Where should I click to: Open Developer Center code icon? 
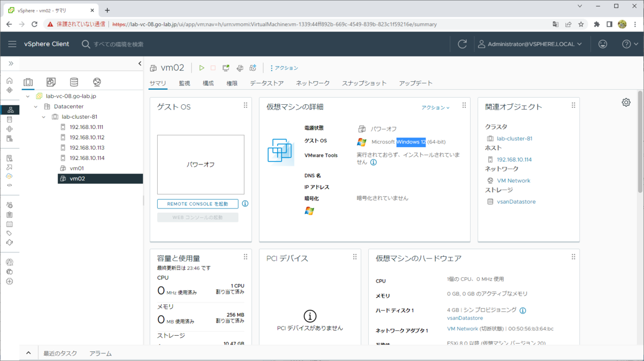[x=10, y=185]
